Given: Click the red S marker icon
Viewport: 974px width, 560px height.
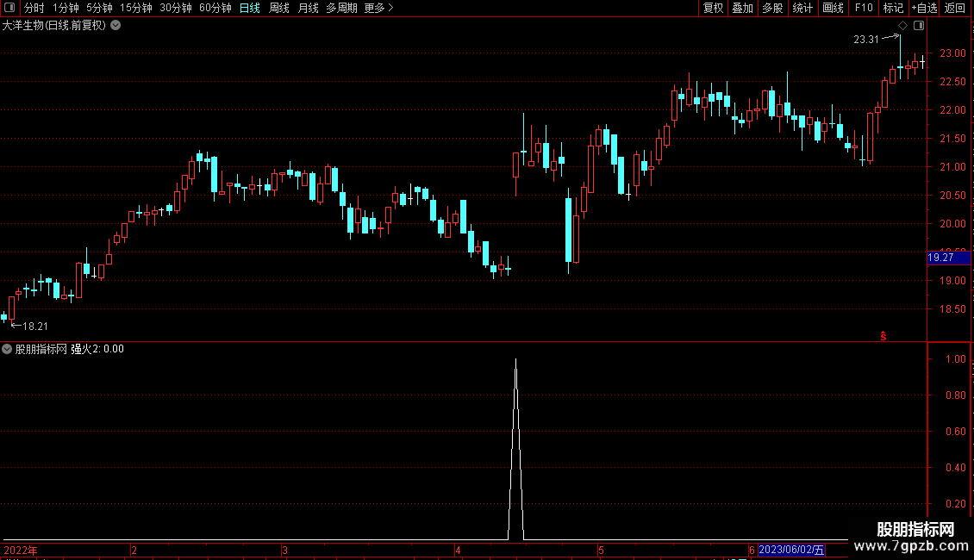Looking at the screenshot, I should tap(883, 336).
